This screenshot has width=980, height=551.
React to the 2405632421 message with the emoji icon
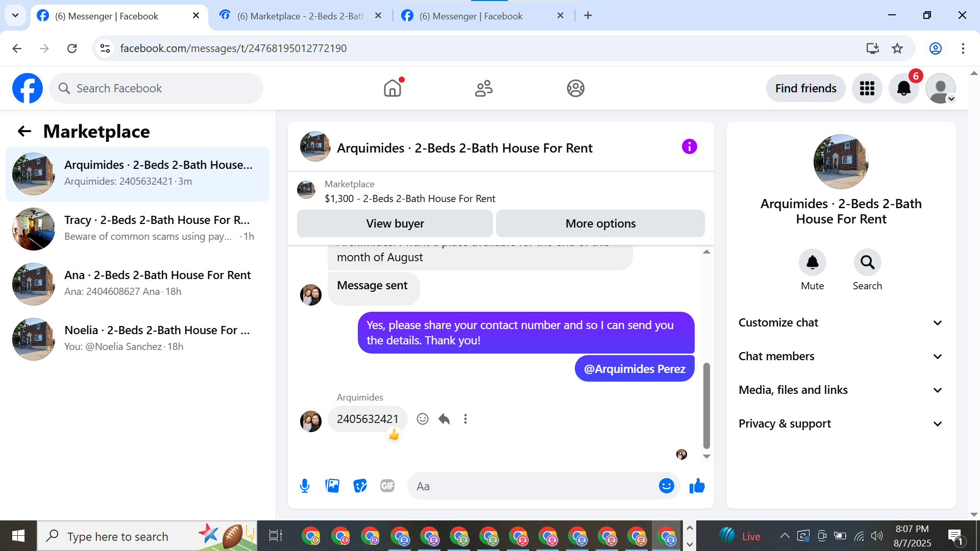423,419
